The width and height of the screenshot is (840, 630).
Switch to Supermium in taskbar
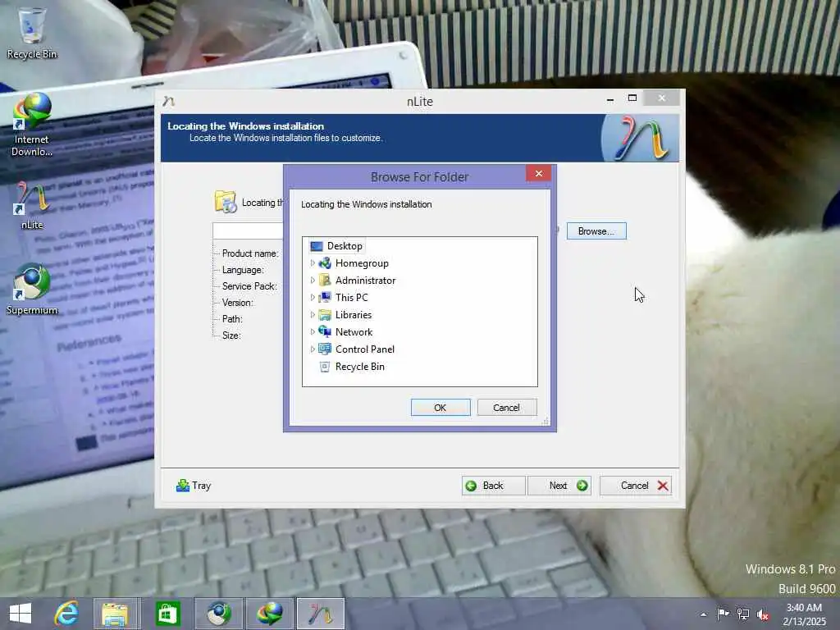218,614
